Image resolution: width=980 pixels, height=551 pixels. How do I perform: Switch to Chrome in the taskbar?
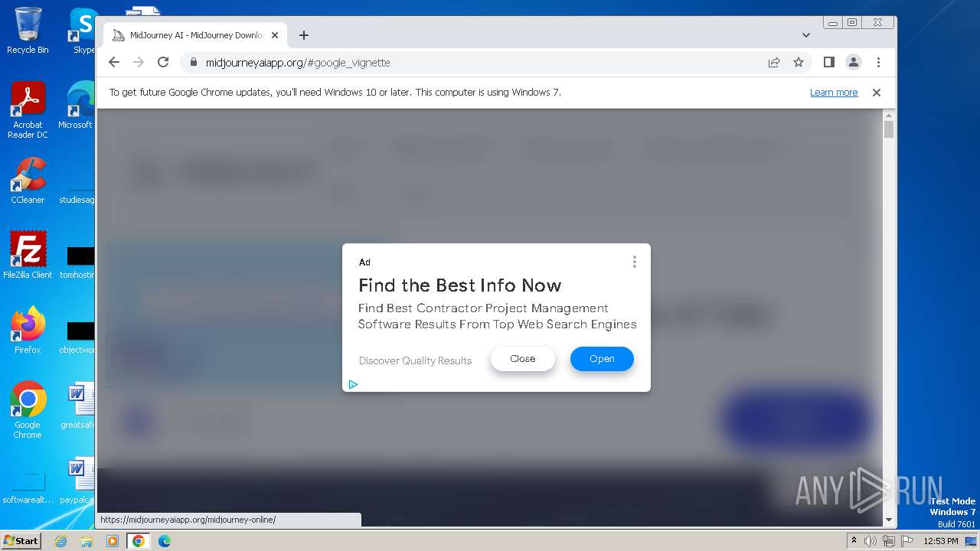139,541
